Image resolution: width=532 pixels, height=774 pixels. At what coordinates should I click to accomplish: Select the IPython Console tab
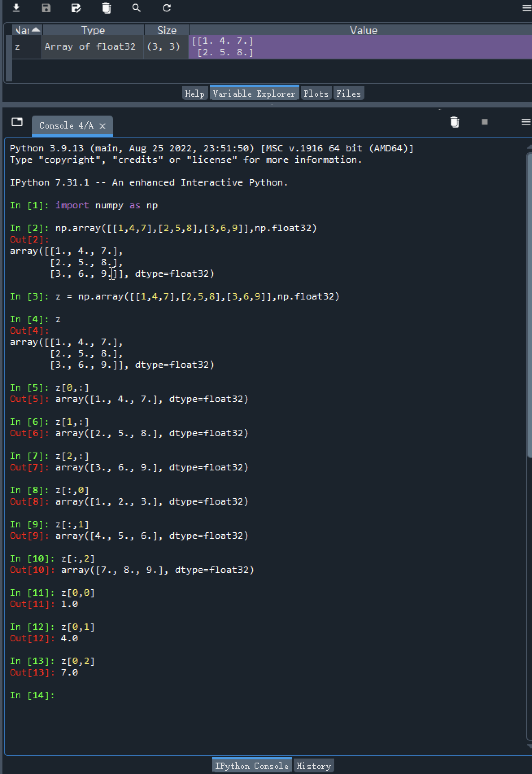click(x=252, y=766)
